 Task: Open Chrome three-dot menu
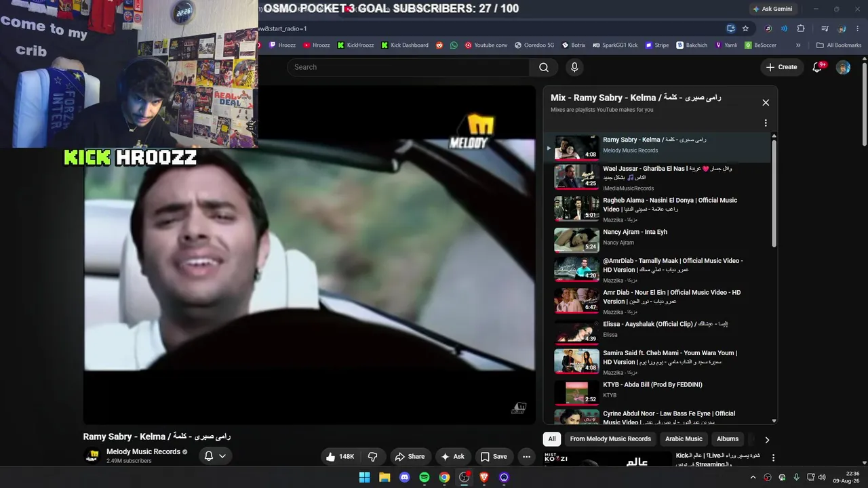tap(858, 28)
